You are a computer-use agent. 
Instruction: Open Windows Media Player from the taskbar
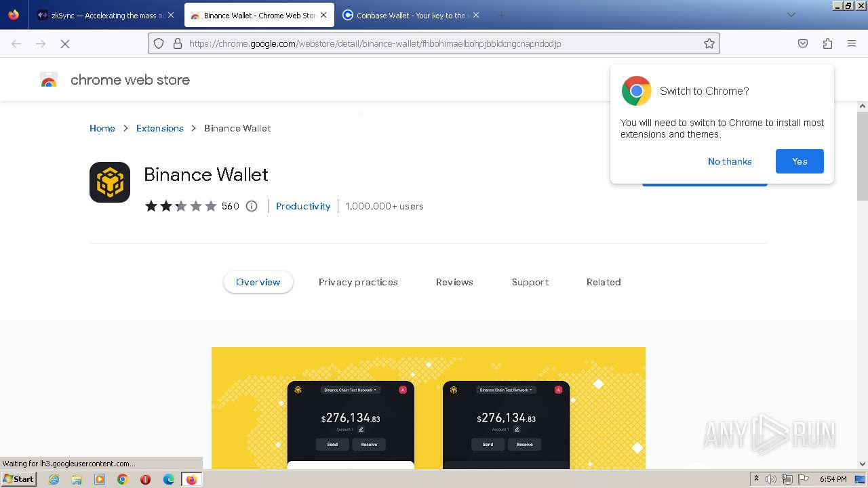click(100, 479)
